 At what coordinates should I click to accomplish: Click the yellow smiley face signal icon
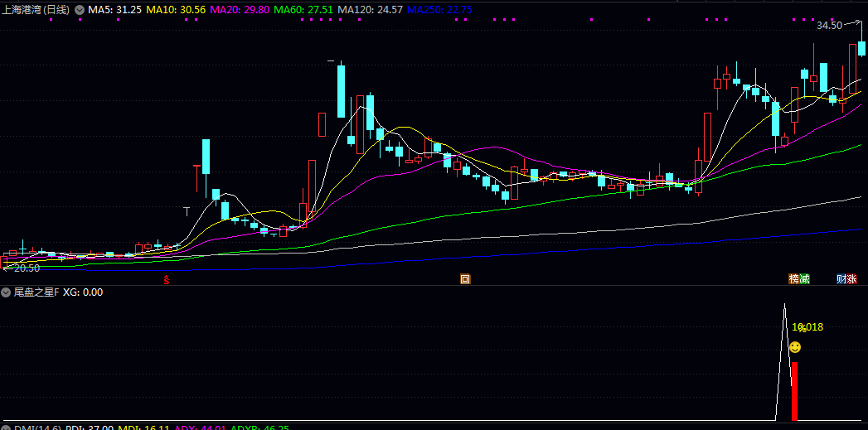[x=795, y=346]
